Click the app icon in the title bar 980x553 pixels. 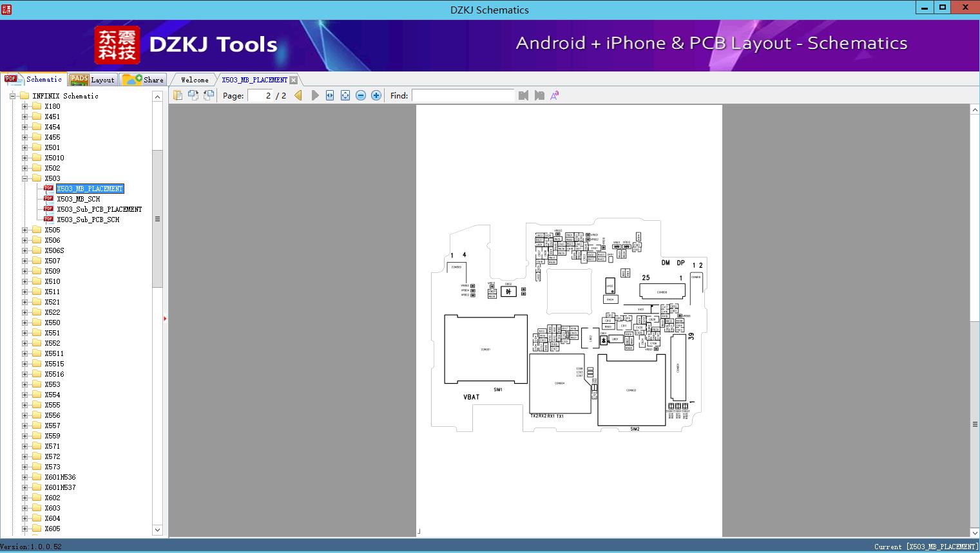pyautogui.click(x=6, y=9)
